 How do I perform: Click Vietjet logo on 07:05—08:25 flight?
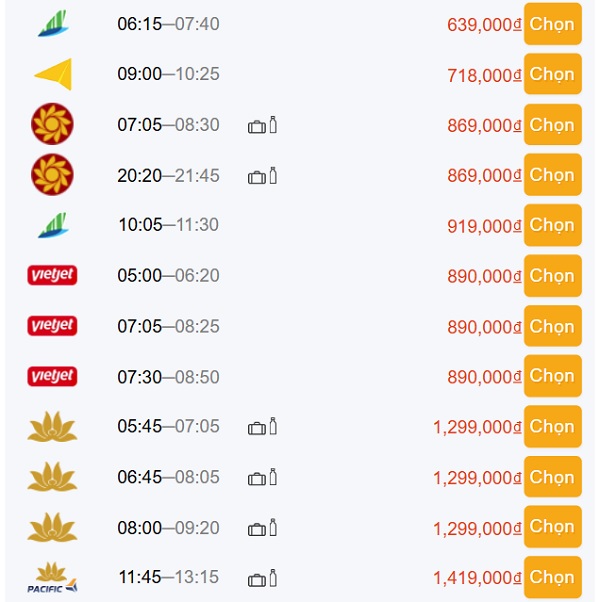point(52,326)
